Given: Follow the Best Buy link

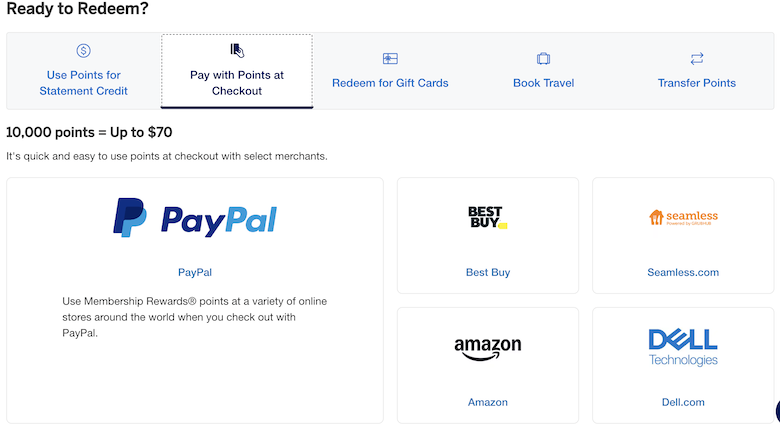Looking at the screenshot, I should [488, 272].
